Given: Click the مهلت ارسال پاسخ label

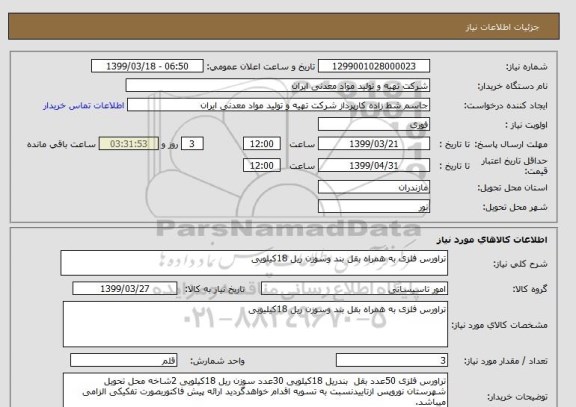Looking at the screenshot, I should click(x=511, y=144).
